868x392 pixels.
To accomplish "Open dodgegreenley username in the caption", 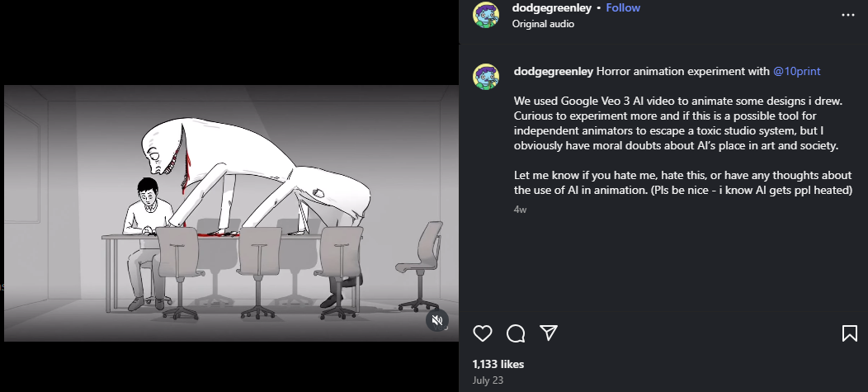I will point(554,71).
